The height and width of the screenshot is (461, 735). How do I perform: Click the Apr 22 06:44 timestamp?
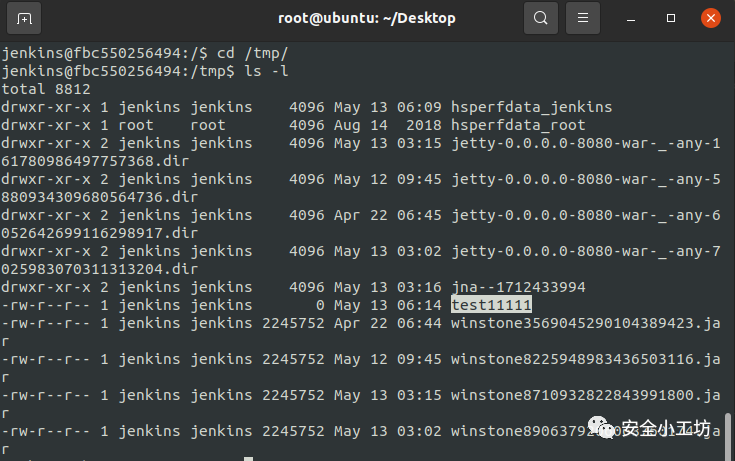(388, 323)
